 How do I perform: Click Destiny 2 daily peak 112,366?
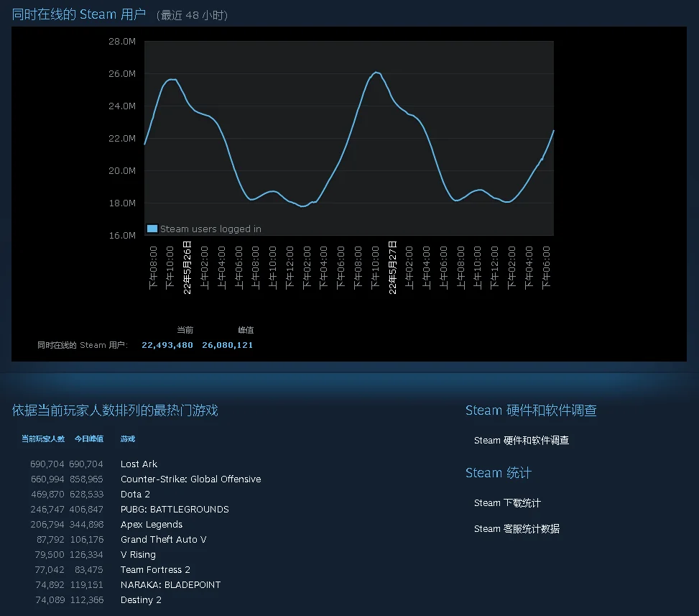click(87, 600)
